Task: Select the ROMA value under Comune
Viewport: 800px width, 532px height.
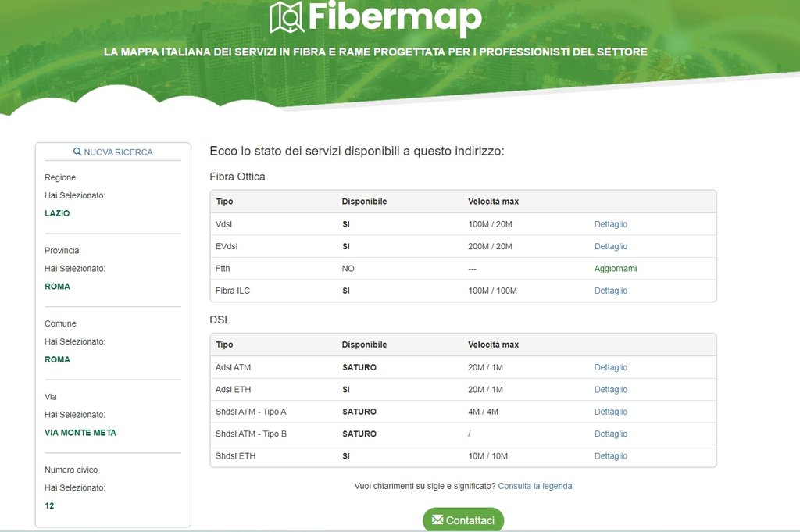Action: click(57, 359)
